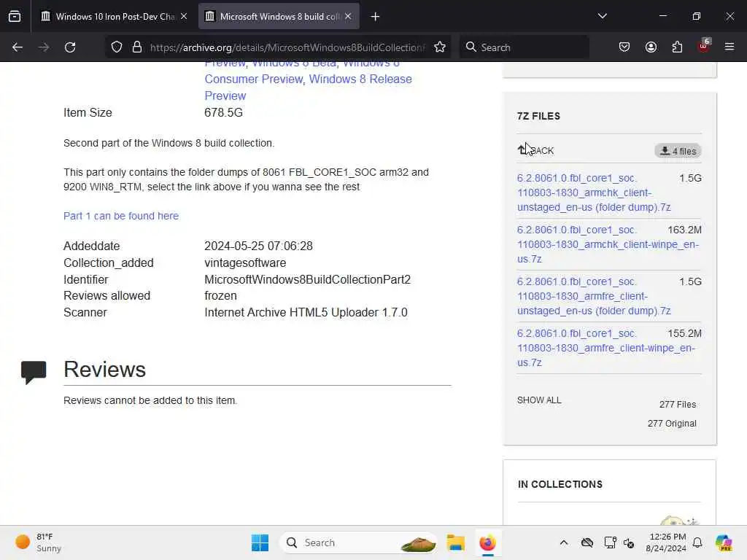747x560 pixels.
Task: Download armfre_client-winpe_en-us.7z file
Action: point(606,348)
